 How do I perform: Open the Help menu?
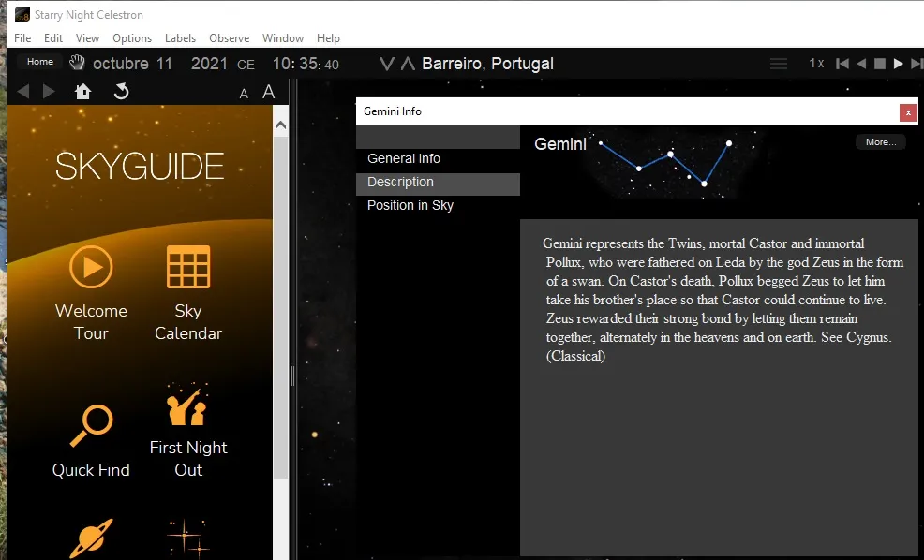(x=328, y=38)
